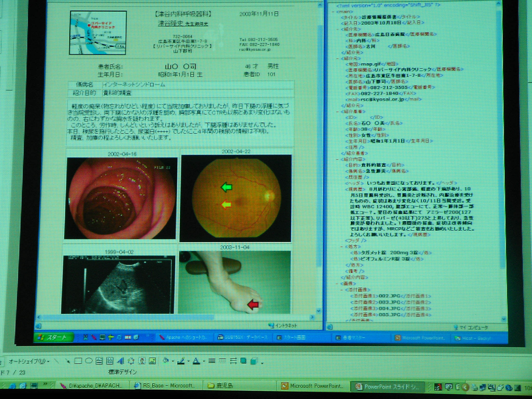Open drawing toolbar options arrow

click(x=262, y=363)
